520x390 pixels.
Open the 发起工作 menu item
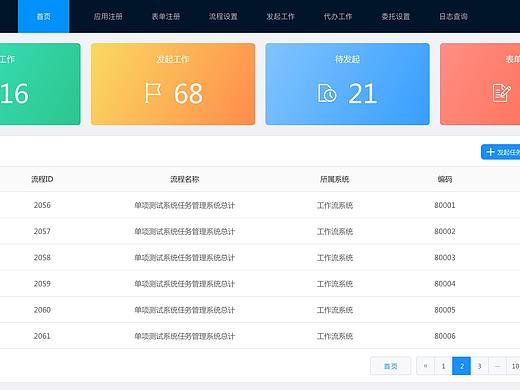coord(280,16)
